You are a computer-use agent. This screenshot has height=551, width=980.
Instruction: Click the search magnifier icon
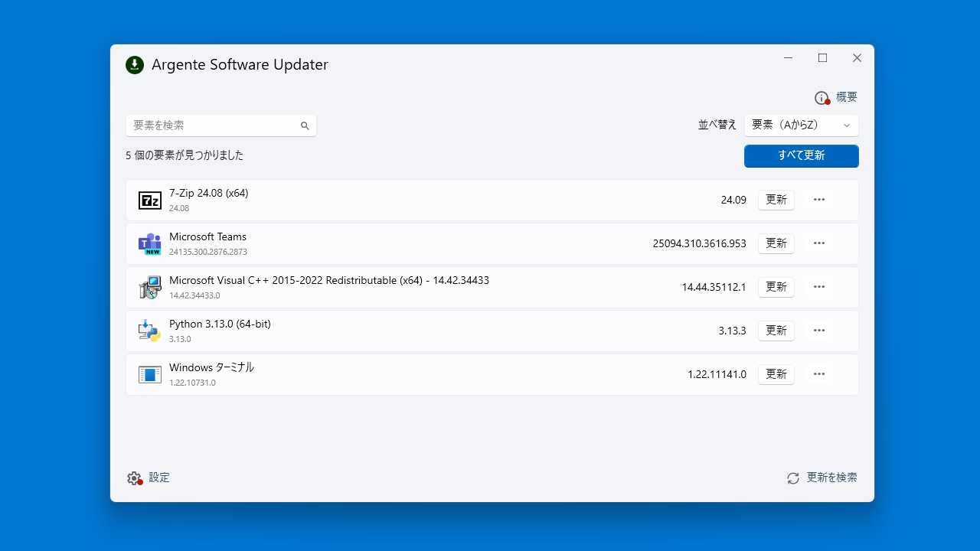(305, 126)
